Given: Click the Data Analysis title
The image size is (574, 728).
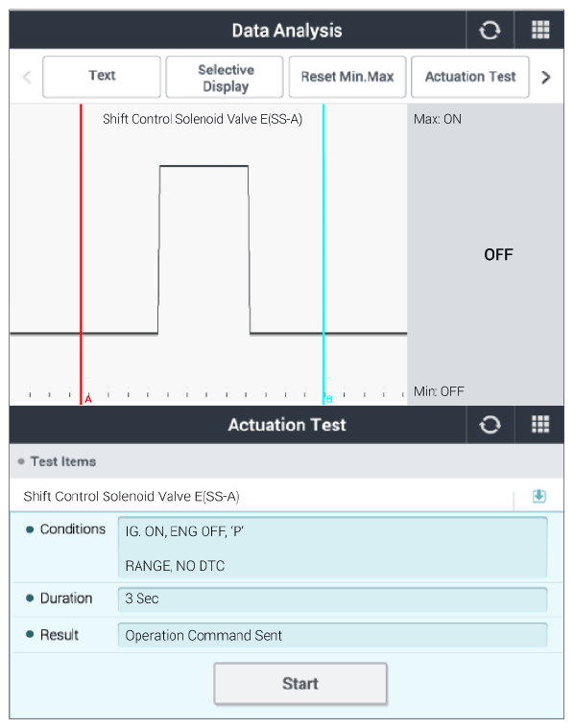Looking at the screenshot, I should click(x=287, y=31).
